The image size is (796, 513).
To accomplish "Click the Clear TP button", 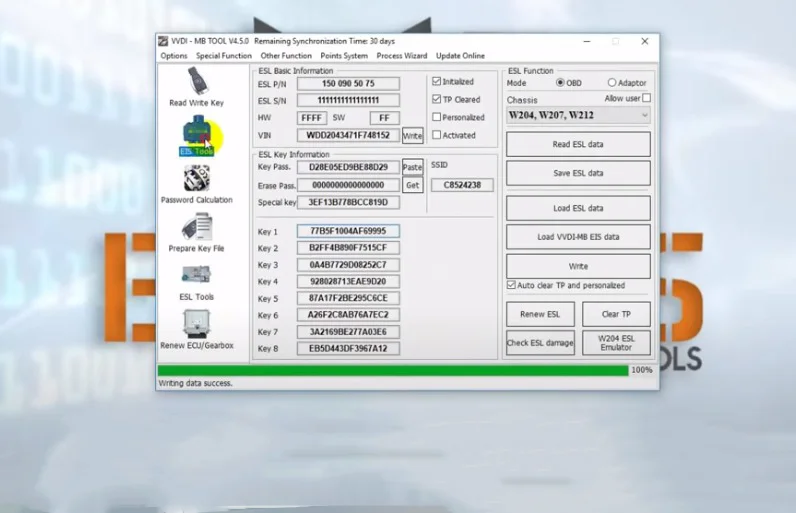I will click(x=616, y=314).
